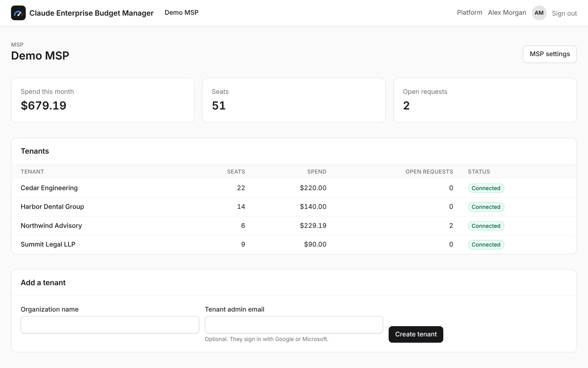Click the OPEN REQUESTS column header
This screenshot has width=588, height=368.
pyautogui.click(x=429, y=172)
